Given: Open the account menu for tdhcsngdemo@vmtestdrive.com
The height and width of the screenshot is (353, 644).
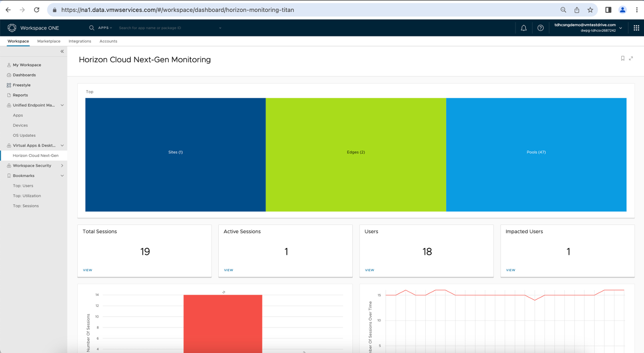Looking at the screenshot, I should (584, 27).
